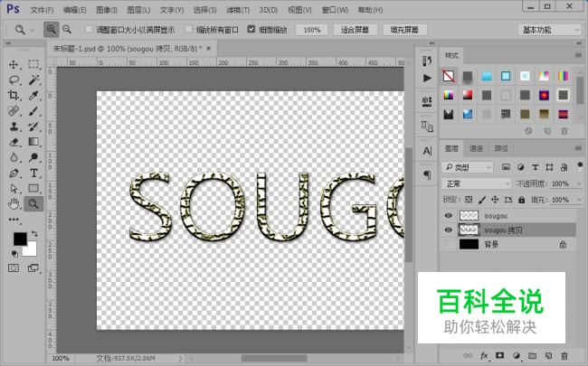Select the Magic Wand tool

[x=33, y=80]
